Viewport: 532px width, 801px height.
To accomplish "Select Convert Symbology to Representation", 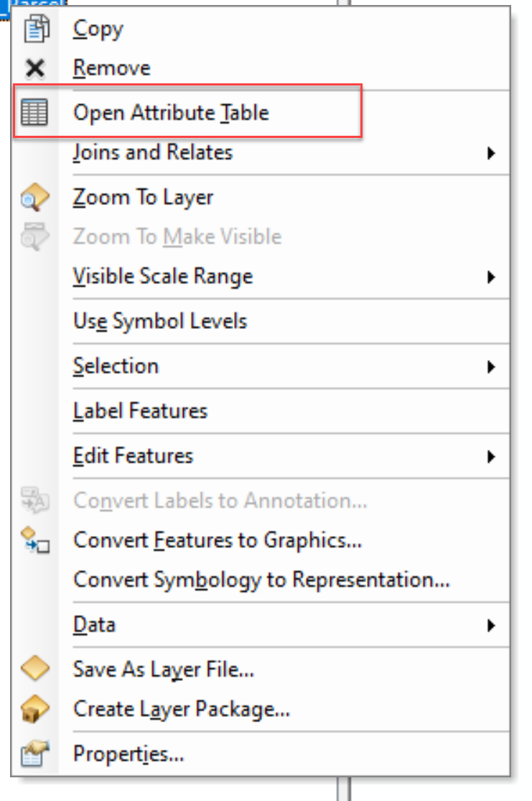I will tap(261, 580).
